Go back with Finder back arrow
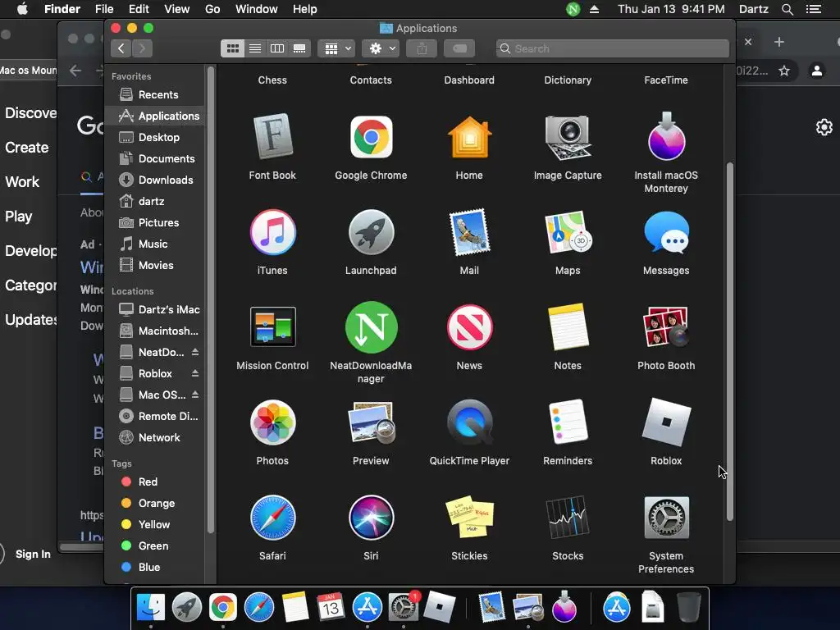This screenshot has width=840, height=630. (x=121, y=48)
